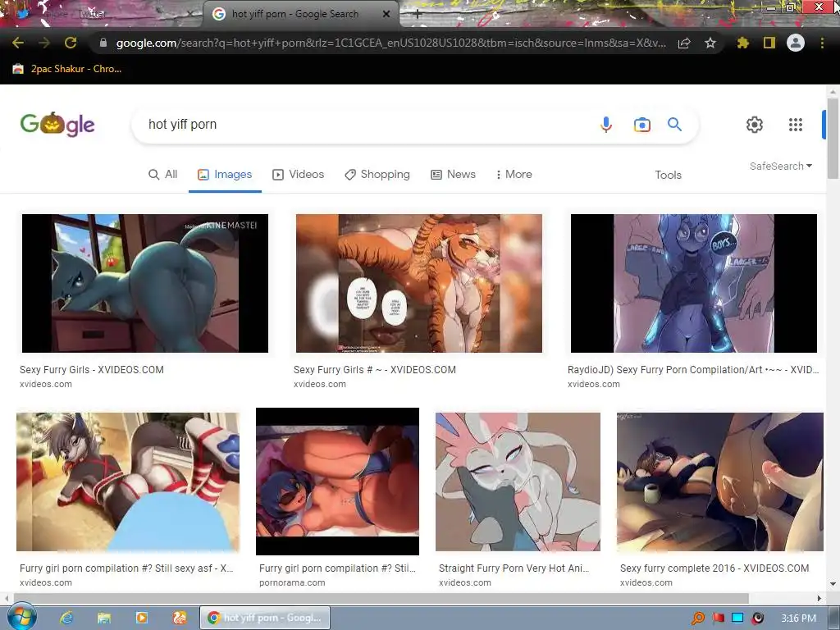This screenshot has height=630, width=840.
Task: Open the Windows Start menu
Action: (x=21, y=617)
